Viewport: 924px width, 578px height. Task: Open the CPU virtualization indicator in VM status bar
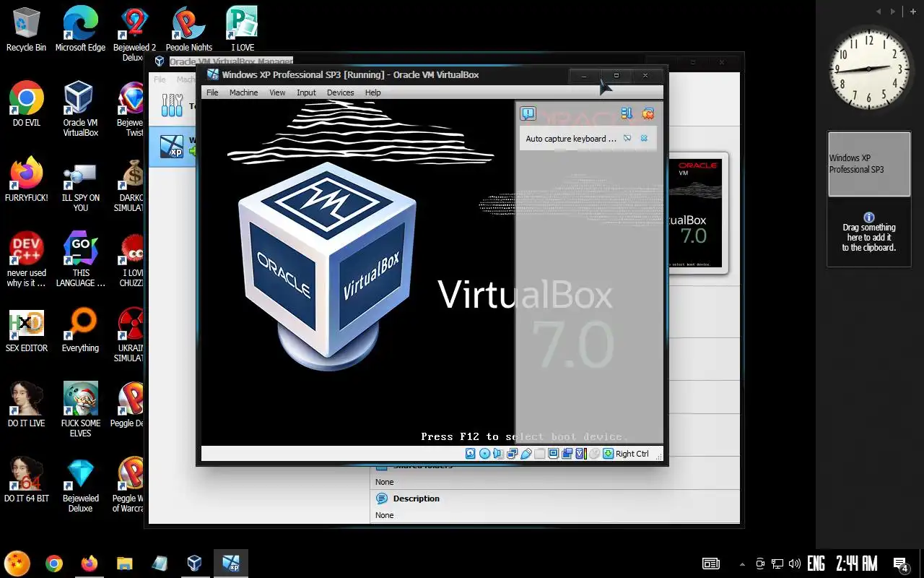(x=581, y=454)
